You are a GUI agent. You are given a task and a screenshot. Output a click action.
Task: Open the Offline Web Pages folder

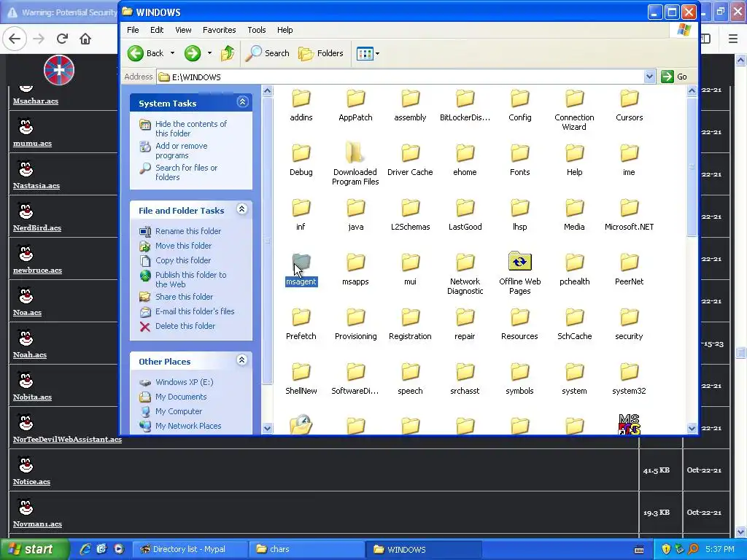tap(519, 273)
